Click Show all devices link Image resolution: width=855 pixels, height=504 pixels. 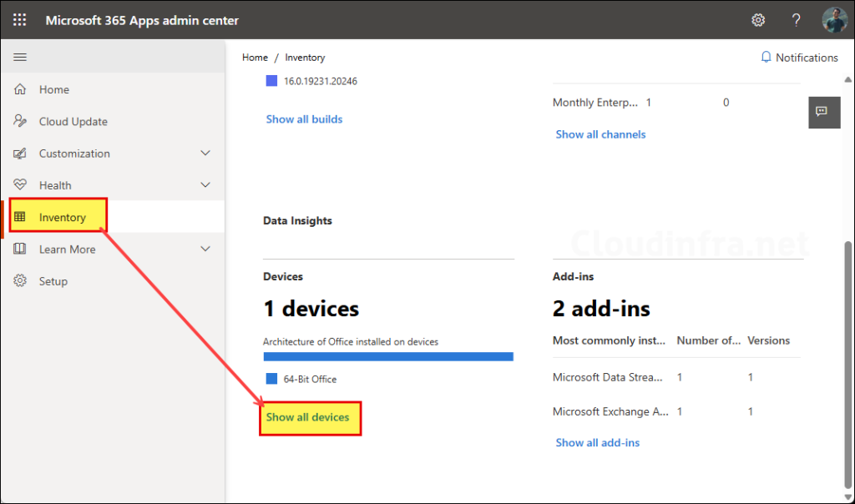(307, 417)
